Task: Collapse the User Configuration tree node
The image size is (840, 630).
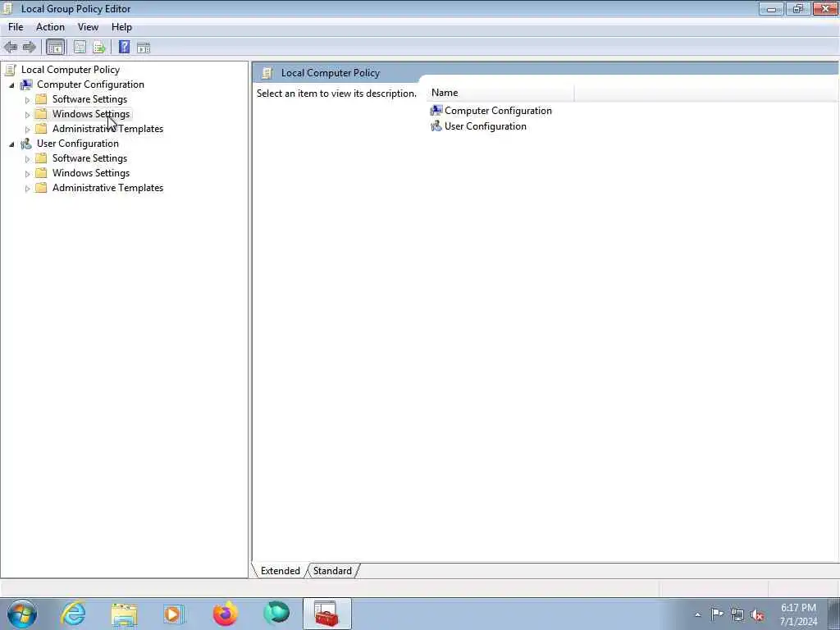Action: pos(11,144)
